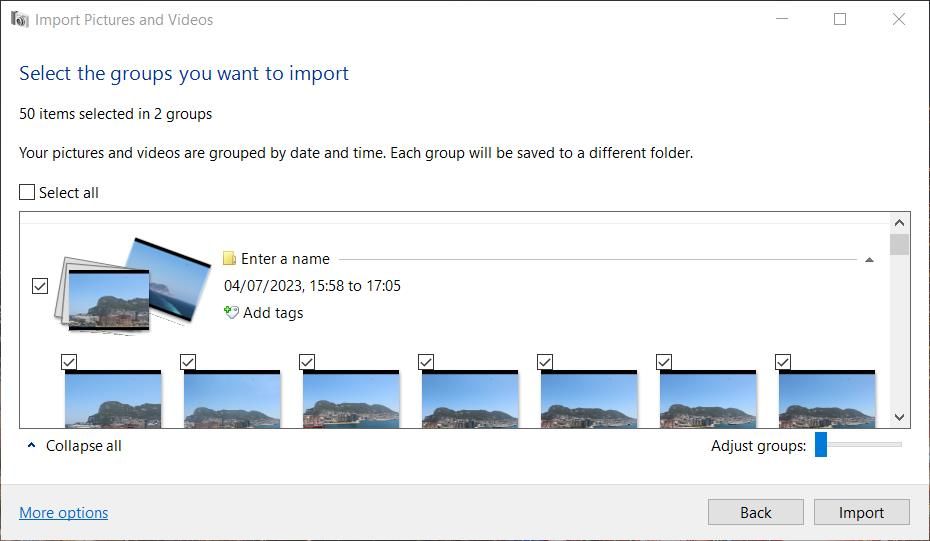Uncheck the fourth photo thumbnail checkbox
The height and width of the screenshot is (541, 930).
coord(426,362)
